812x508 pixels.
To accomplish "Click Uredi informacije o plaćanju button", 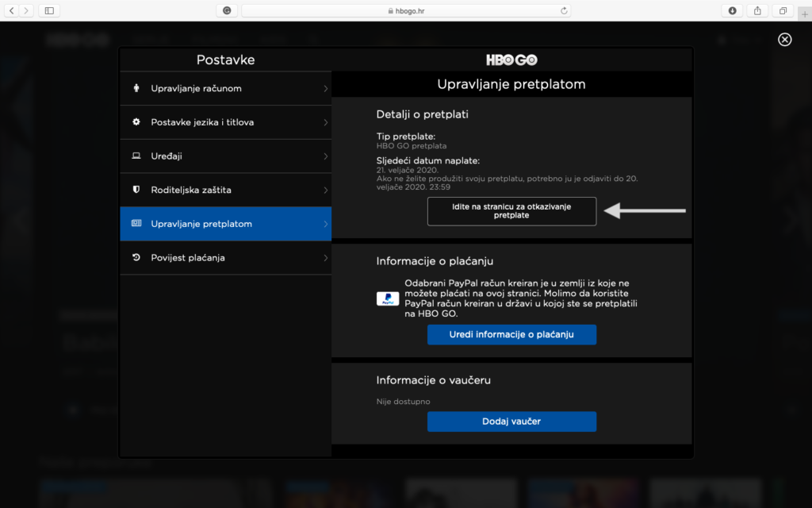I will 511,335.
